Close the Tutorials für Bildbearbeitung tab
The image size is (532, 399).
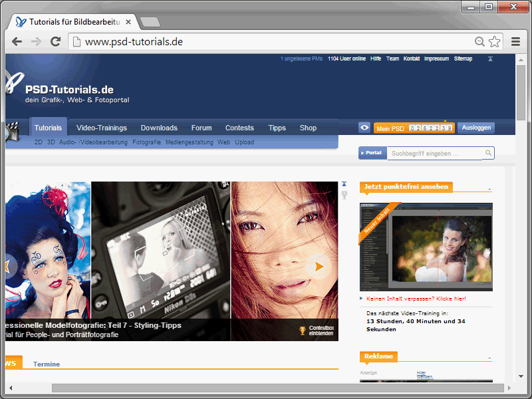[128, 22]
